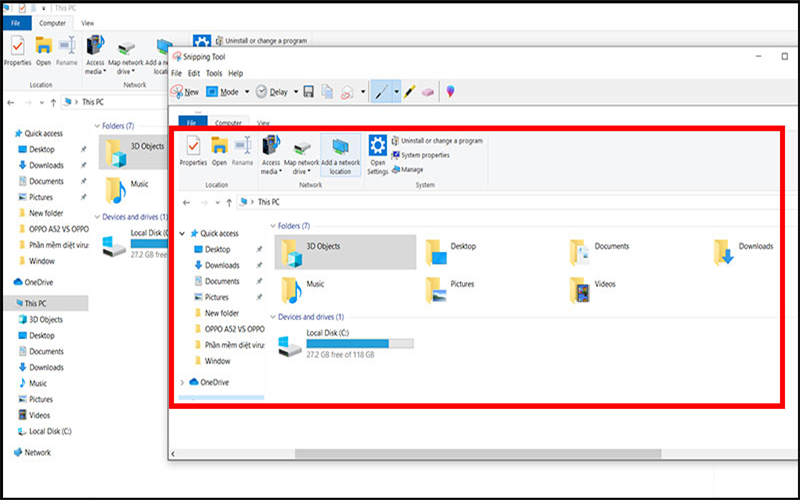
Task: Select the Pen tool in Snipping Tool
Action: [x=381, y=92]
